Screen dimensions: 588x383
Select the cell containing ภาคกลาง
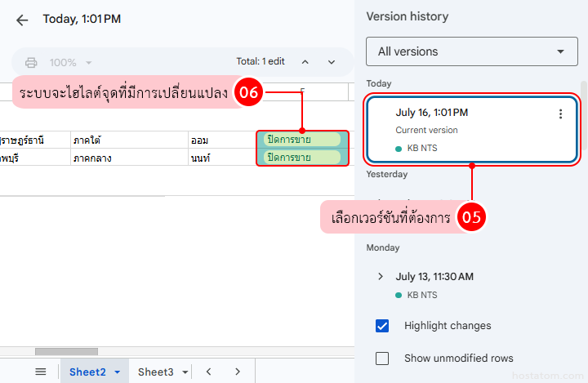click(129, 158)
